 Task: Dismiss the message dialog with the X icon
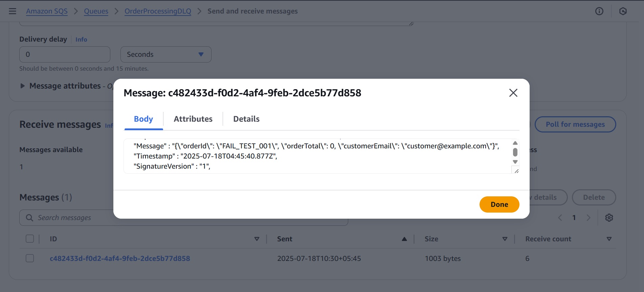click(513, 93)
